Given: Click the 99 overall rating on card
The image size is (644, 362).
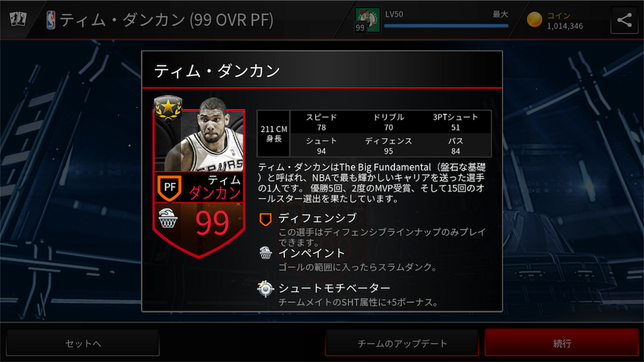Looking at the screenshot, I should pyautogui.click(x=212, y=223).
